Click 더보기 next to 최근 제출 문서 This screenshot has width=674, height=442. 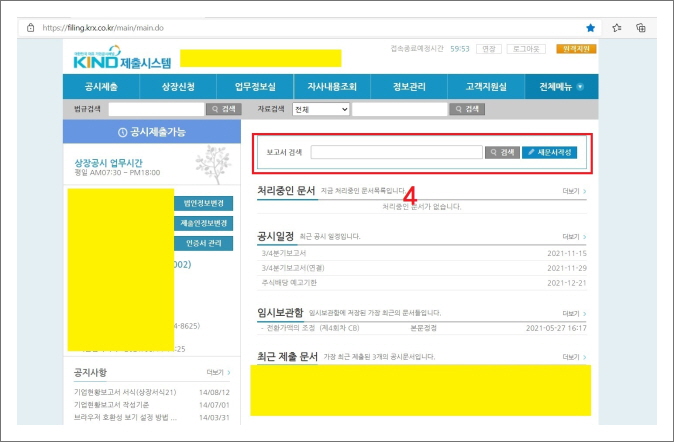point(574,357)
